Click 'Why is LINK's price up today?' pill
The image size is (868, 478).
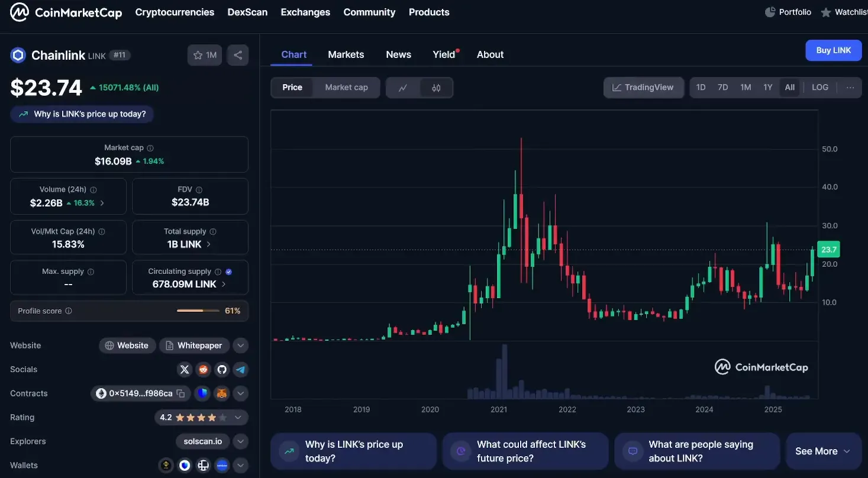(x=82, y=114)
